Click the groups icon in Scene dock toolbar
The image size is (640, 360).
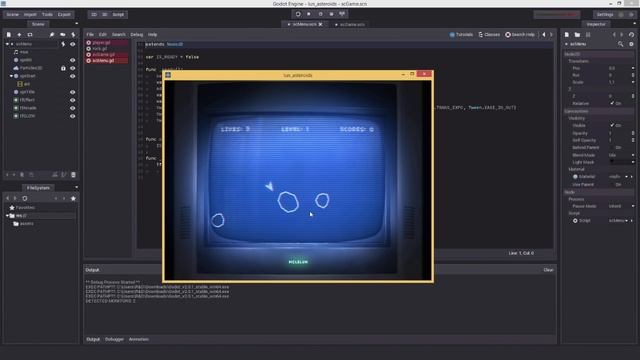click(x=62, y=35)
